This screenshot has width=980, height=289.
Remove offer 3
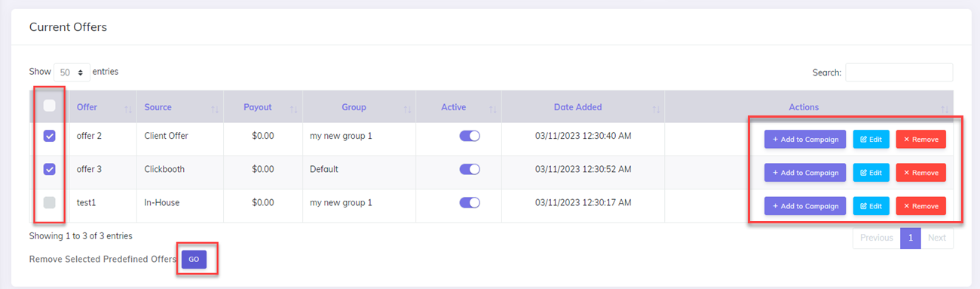click(920, 173)
